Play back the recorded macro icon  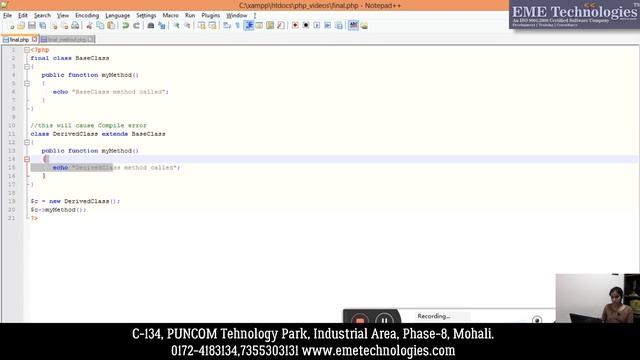[317, 26]
